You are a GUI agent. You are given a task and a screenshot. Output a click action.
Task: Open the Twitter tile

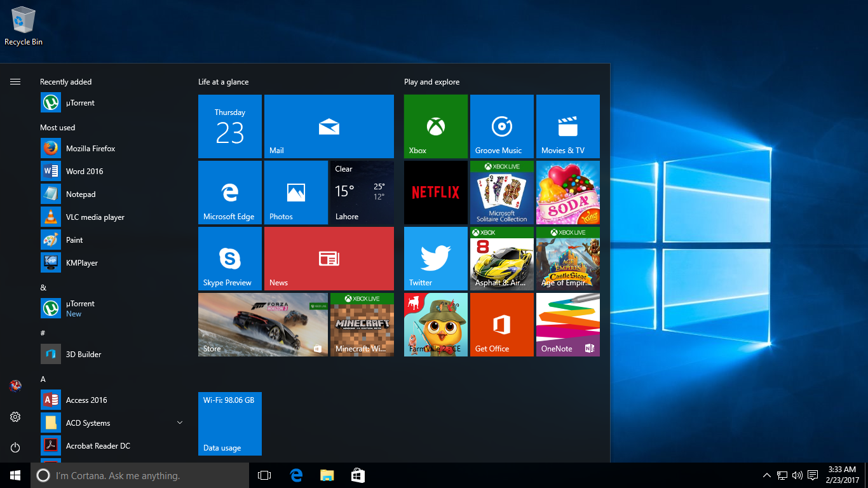click(436, 259)
